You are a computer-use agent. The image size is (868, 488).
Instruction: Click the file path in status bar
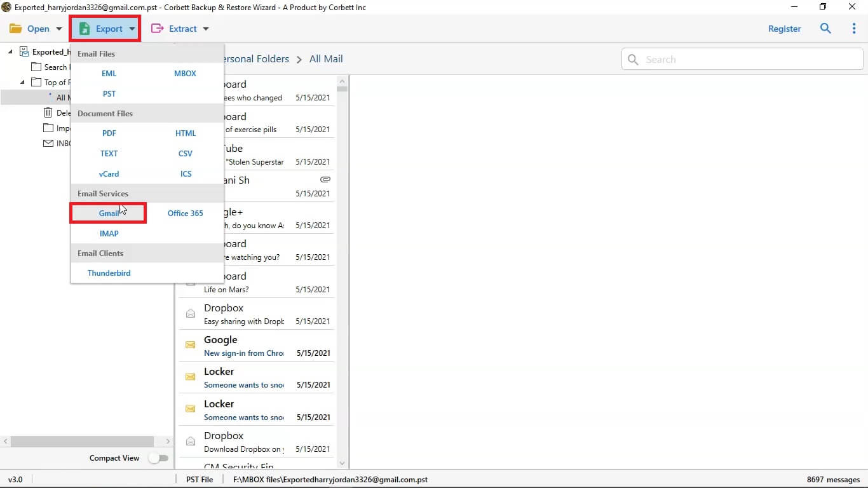point(330,480)
